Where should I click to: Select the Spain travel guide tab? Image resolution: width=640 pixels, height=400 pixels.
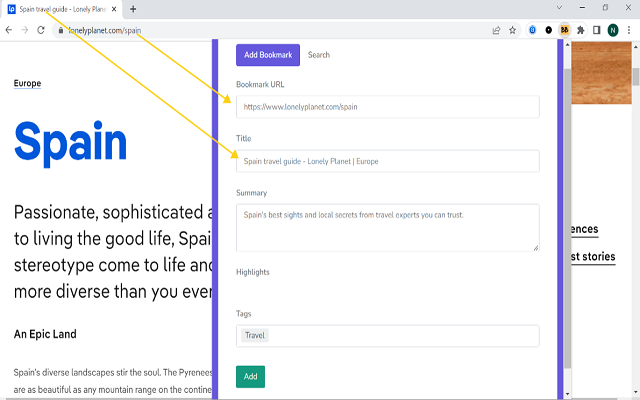[62, 9]
